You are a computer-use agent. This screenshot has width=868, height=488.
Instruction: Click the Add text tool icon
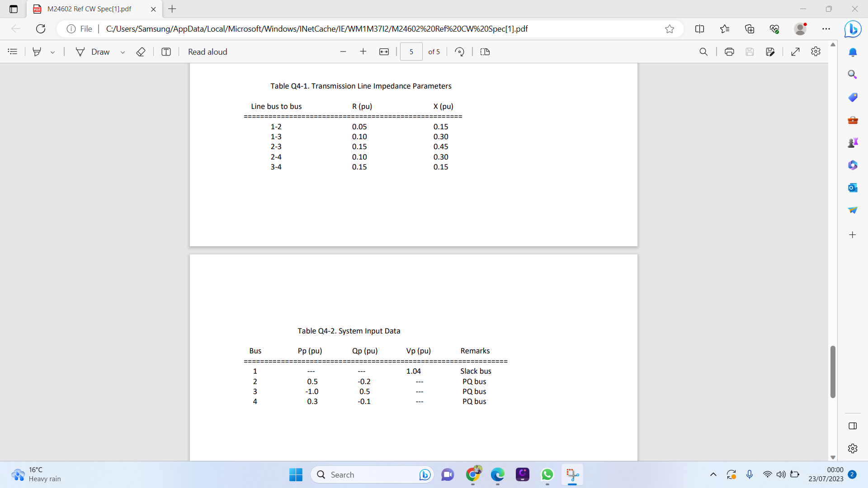click(x=166, y=52)
